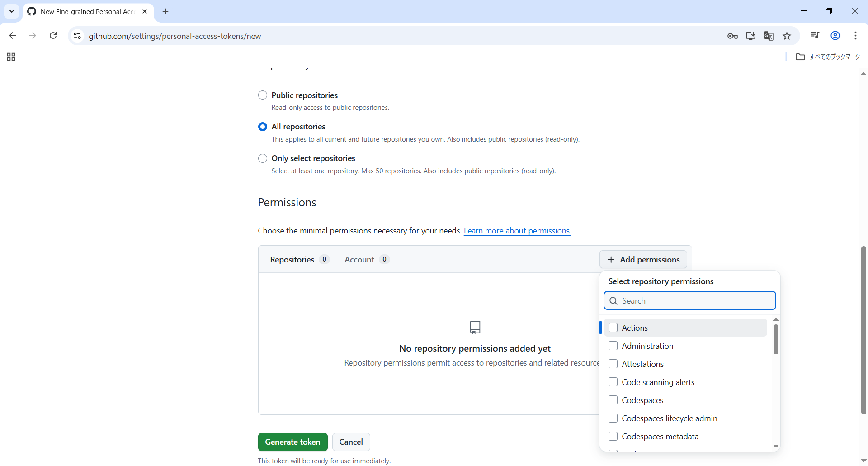Click the browser reload page icon
Viewport: 868px width, 466px height.
click(53, 36)
